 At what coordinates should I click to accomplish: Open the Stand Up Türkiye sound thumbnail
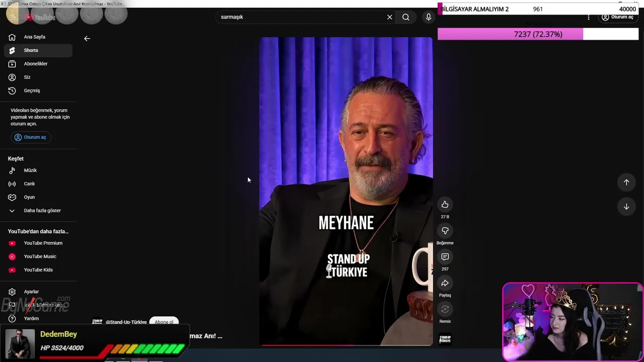(x=445, y=339)
